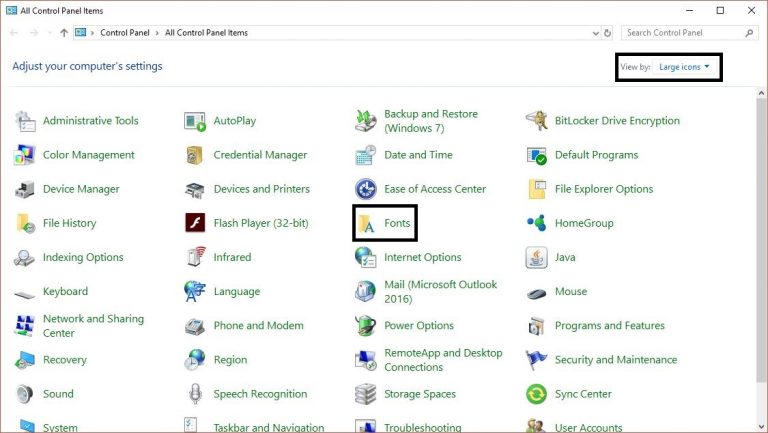Viewport: 768px width, 433px height.
Task: Open the Color Management icon
Action: coord(25,155)
